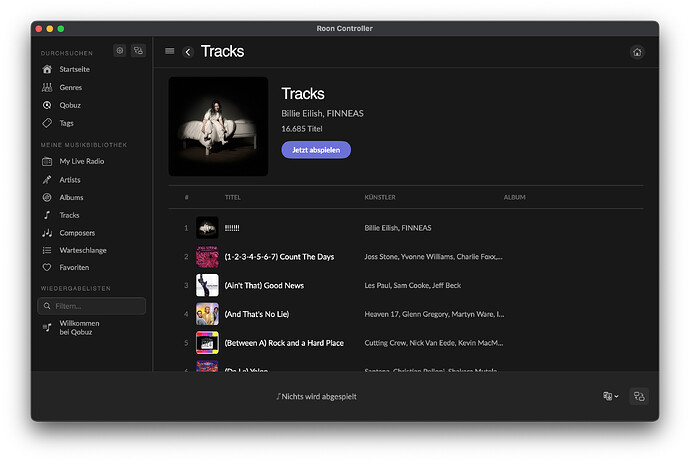Open Genres in the sidebar
The image size is (690, 462).
(70, 87)
